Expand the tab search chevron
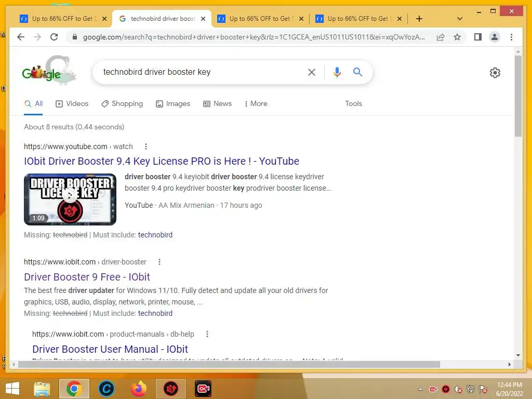Viewport: 532px width, 399px height. (460, 19)
